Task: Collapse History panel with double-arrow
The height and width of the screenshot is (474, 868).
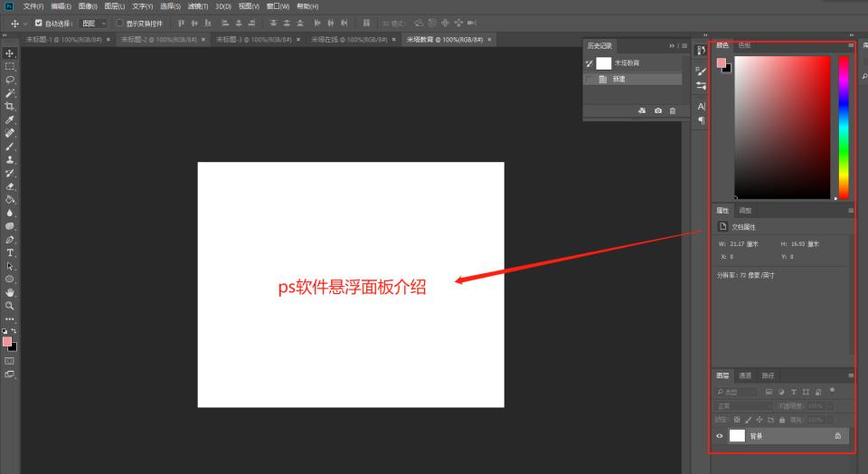Action: pos(672,46)
